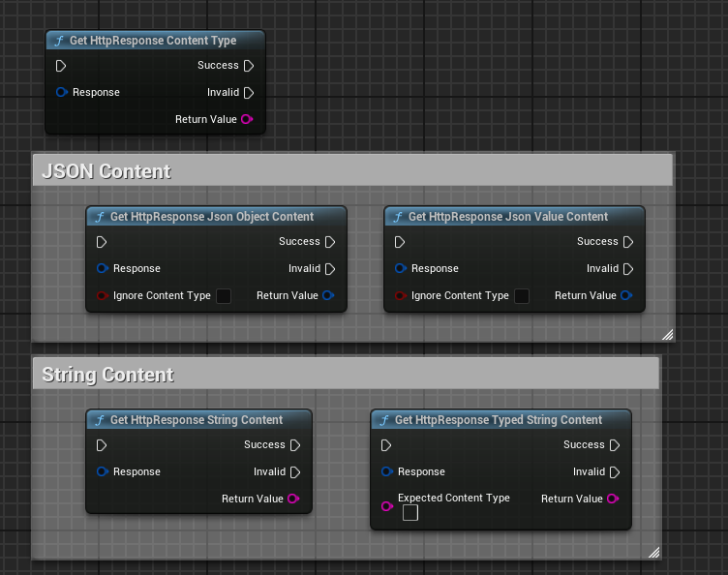The width and height of the screenshot is (728, 575).
Task: Click Success exec pin on Content Type node
Action: coord(249,66)
